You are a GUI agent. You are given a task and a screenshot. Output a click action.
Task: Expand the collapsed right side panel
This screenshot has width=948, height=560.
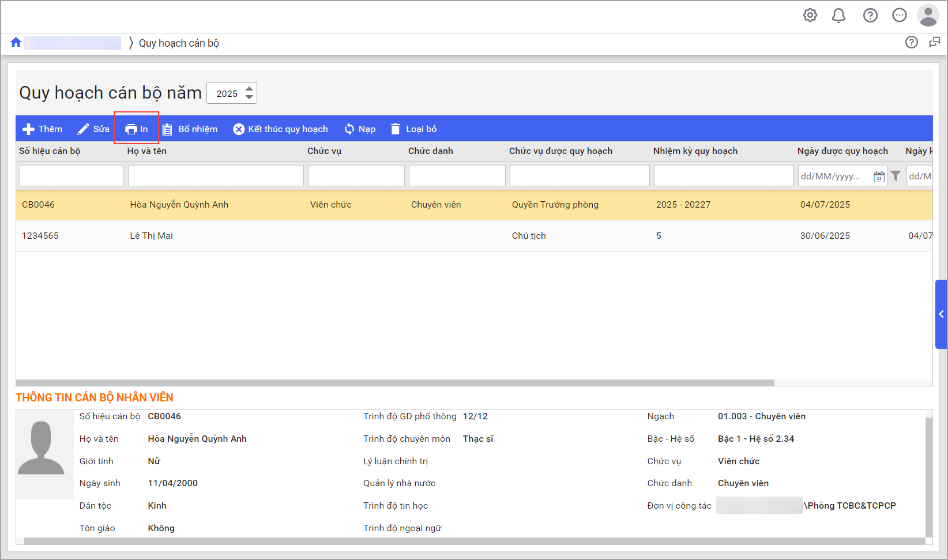(941, 314)
